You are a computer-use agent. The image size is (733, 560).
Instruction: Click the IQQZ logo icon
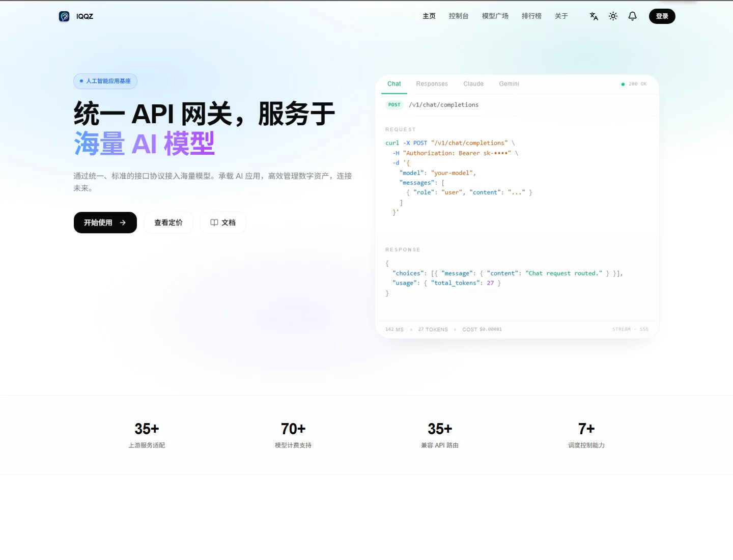coord(64,16)
